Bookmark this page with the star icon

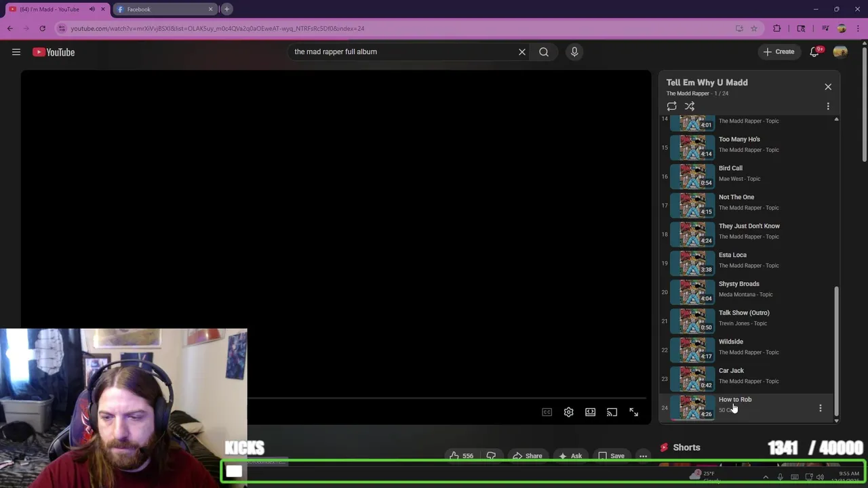[x=754, y=28]
